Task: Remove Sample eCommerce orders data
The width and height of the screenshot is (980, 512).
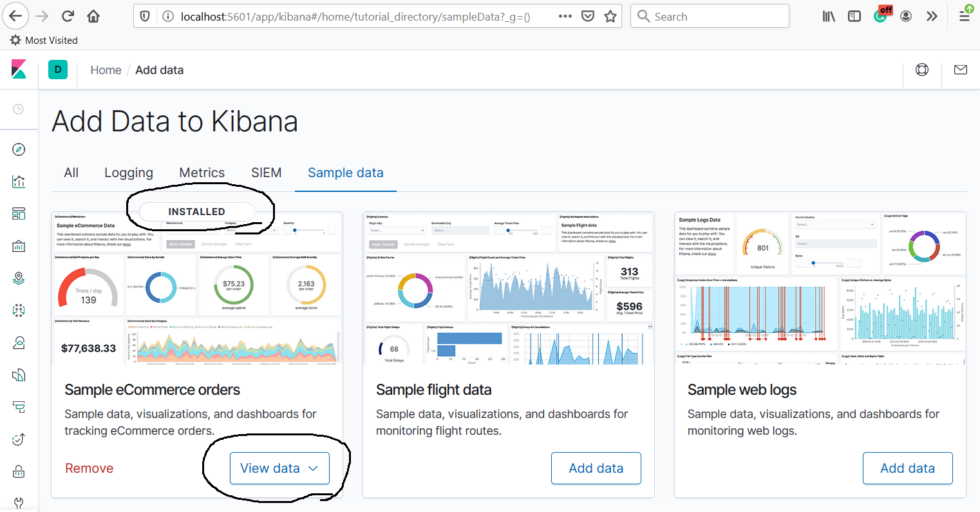Action: (x=90, y=468)
